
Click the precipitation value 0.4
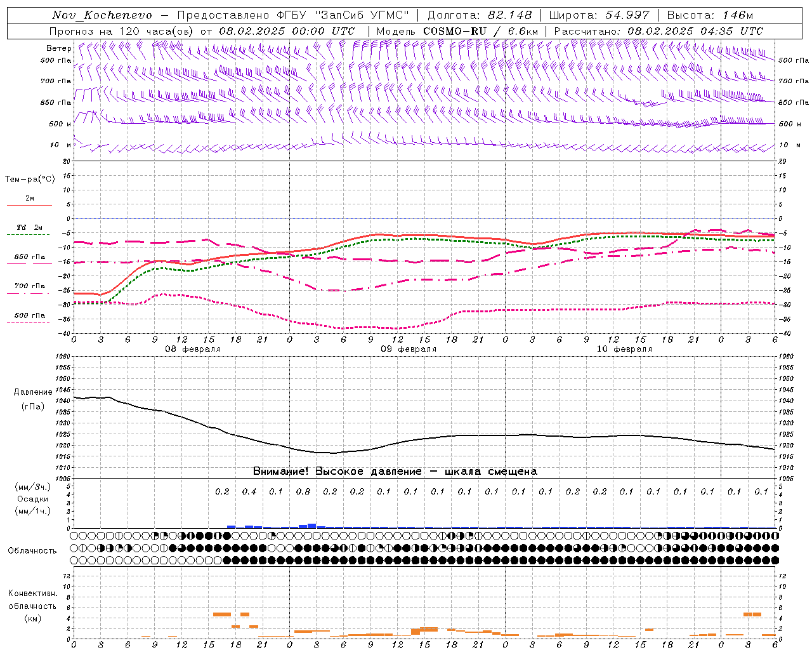pos(249,492)
